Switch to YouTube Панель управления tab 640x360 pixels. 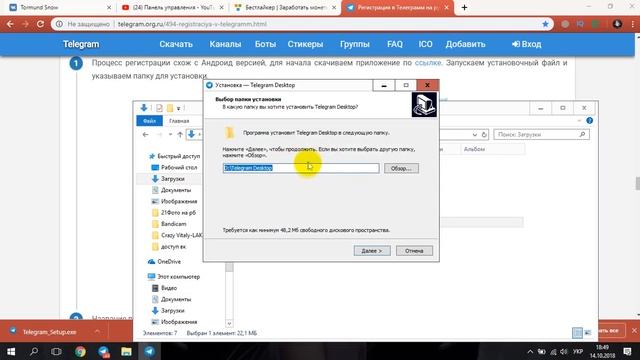173,7
